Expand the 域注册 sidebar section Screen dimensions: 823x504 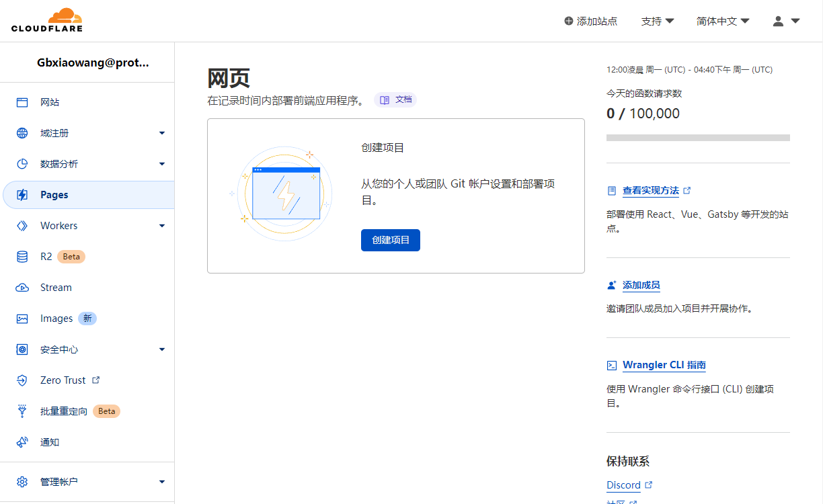tap(161, 133)
